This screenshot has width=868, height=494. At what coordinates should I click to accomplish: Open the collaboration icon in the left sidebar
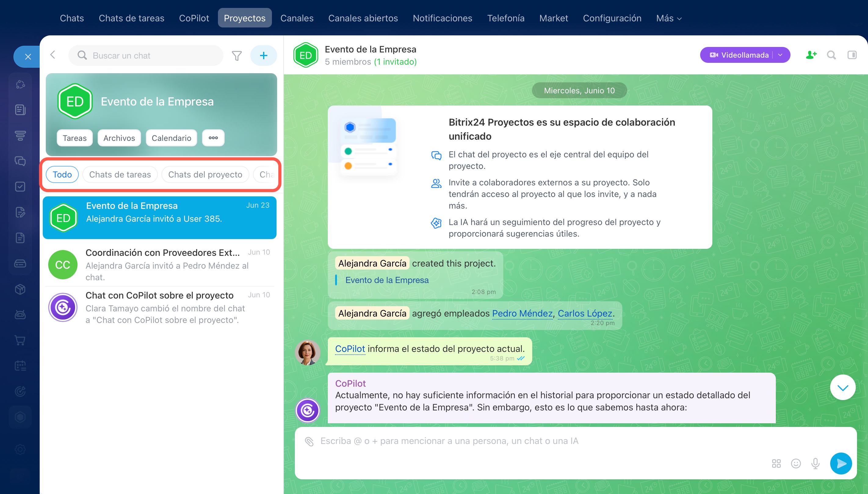pos(20,84)
